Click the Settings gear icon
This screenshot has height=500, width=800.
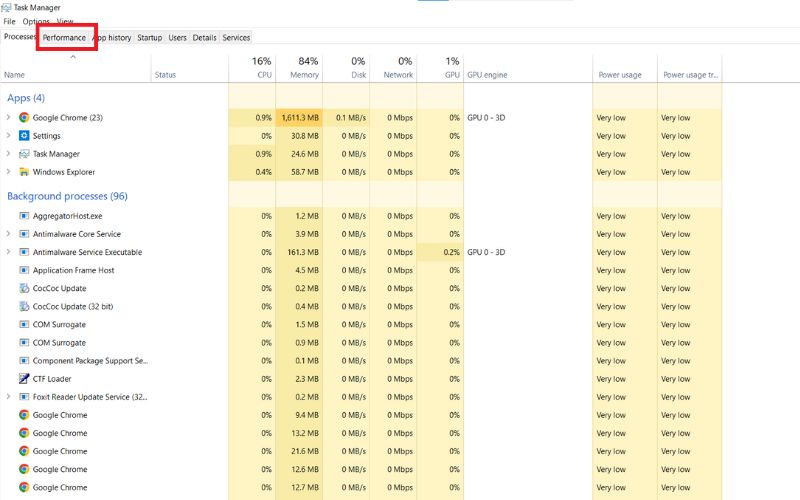pyautogui.click(x=24, y=136)
